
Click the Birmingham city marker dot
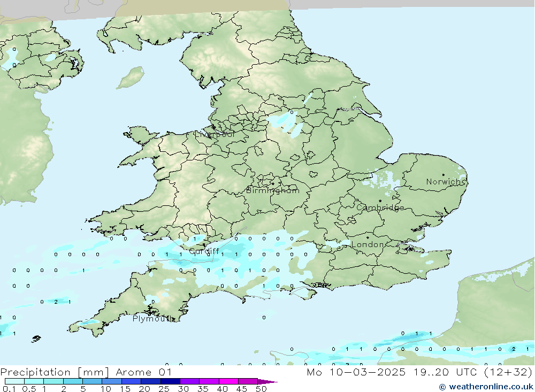(x=273, y=184)
